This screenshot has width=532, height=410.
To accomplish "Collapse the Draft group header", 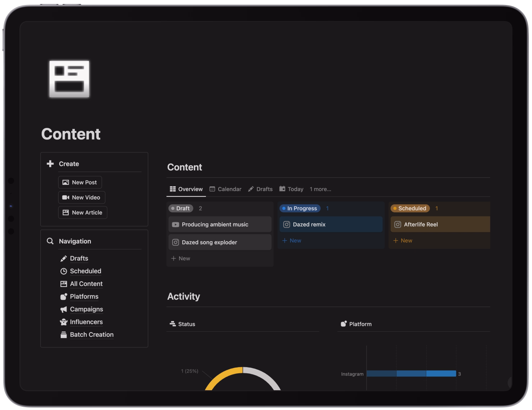I will (x=180, y=208).
